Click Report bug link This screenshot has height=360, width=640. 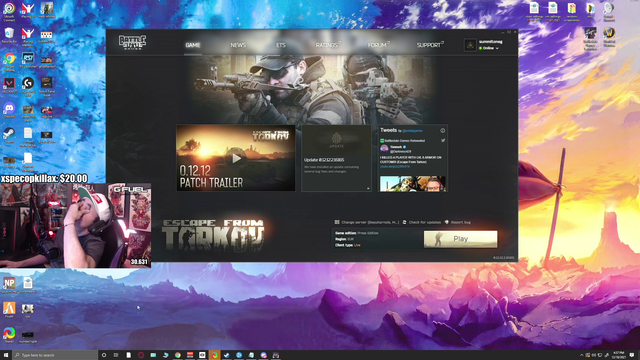point(458,222)
